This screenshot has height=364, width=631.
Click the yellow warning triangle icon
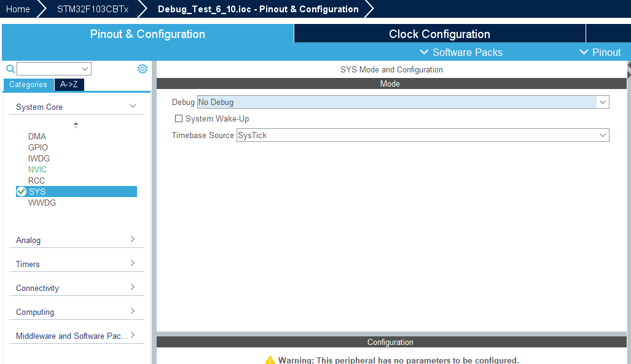pos(270,360)
